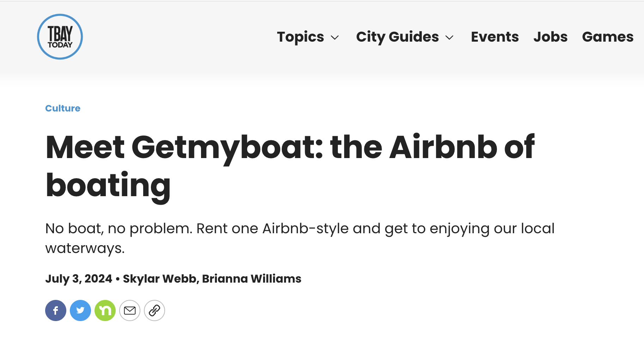Expand the Topics chevron arrow

pyautogui.click(x=335, y=37)
